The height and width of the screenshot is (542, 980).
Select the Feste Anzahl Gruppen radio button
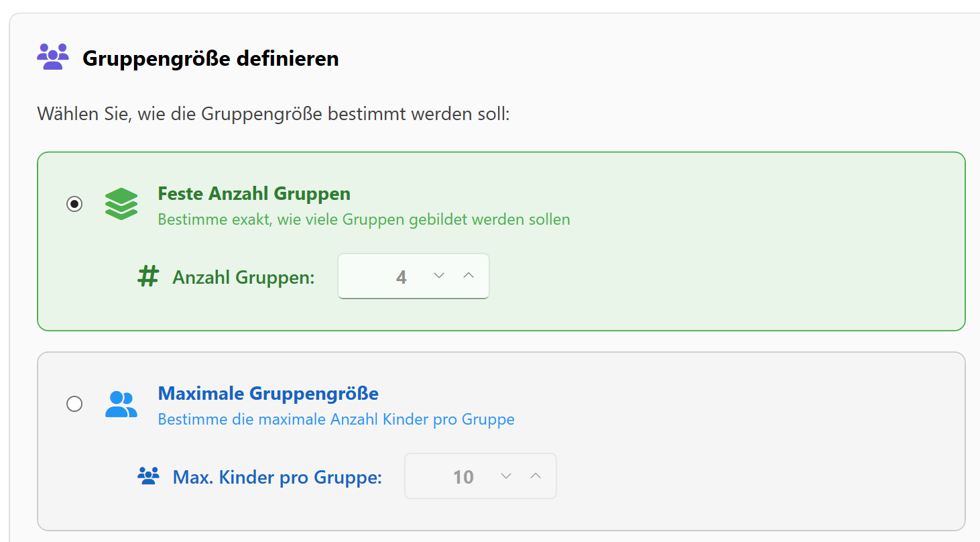coord(74,204)
